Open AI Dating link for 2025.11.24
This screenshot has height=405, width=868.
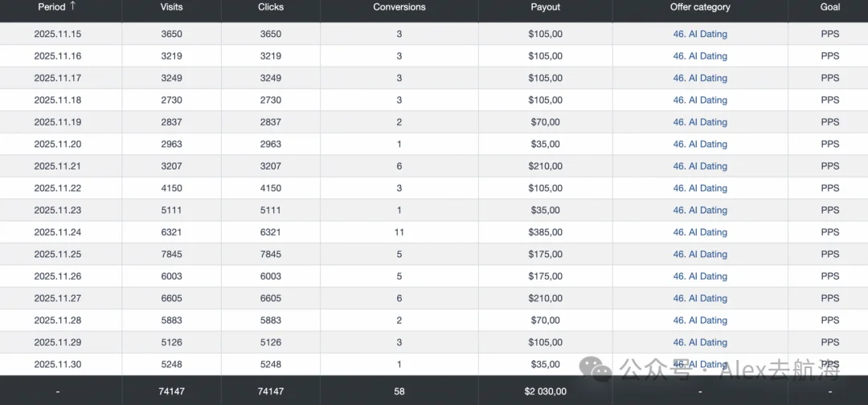click(x=700, y=232)
